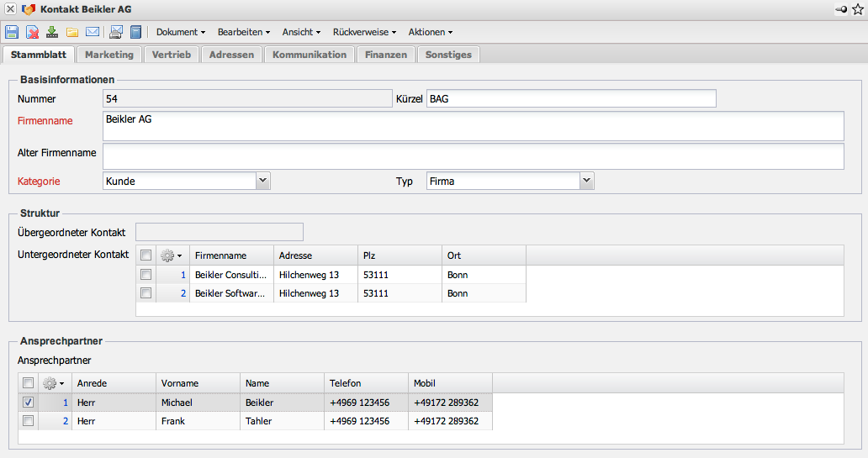
Task: Click the printer icon in toolbar
Action: pos(116,32)
